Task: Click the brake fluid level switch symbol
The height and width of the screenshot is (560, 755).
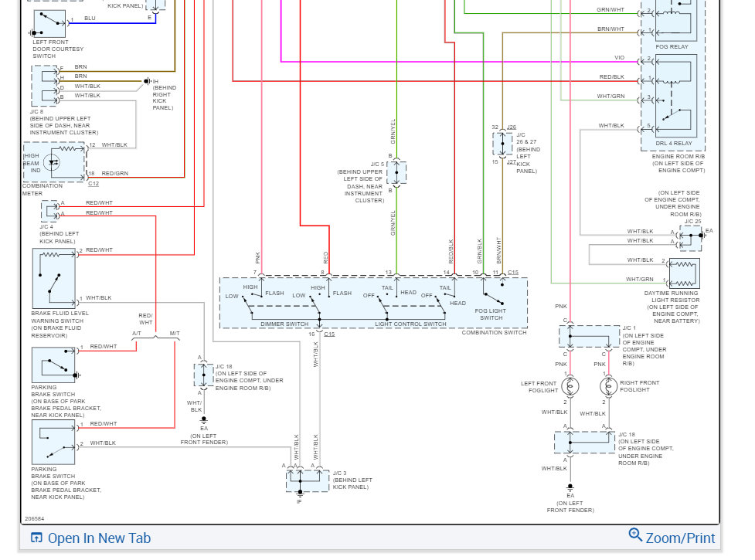Action: pyautogui.click(x=53, y=278)
